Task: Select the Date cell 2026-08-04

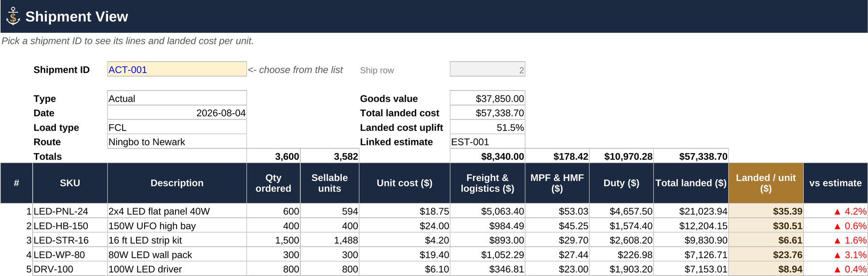Action: pyautogui.click(x=177, y=113)
